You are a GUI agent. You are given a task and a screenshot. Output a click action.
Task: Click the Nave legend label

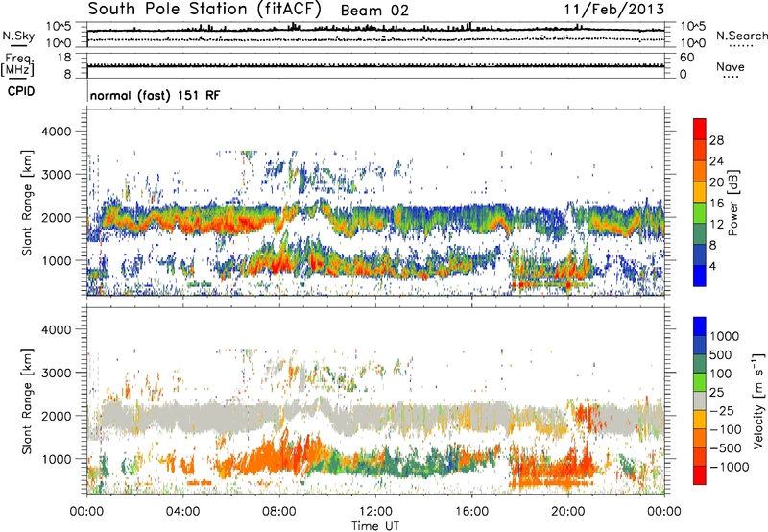pos(731,66)
